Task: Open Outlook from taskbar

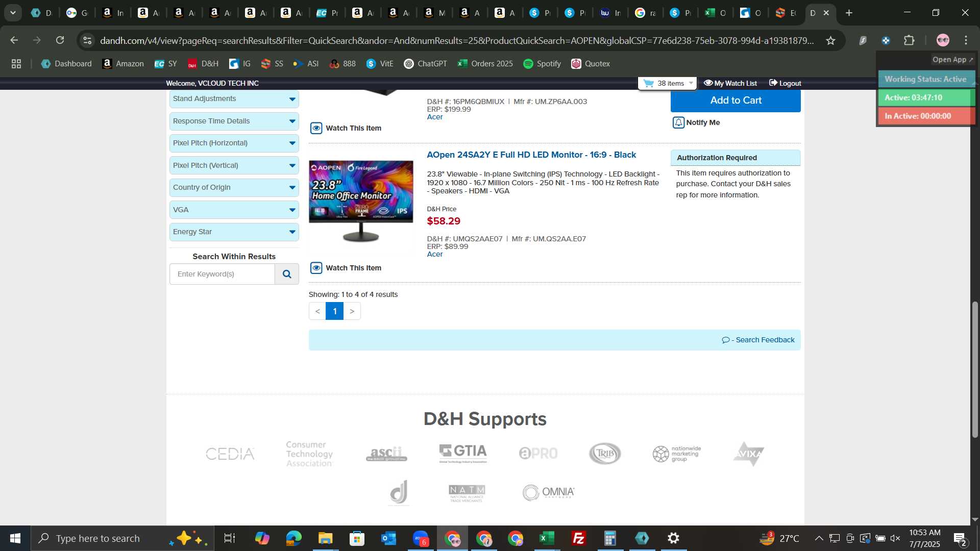Action: (388, 538)
